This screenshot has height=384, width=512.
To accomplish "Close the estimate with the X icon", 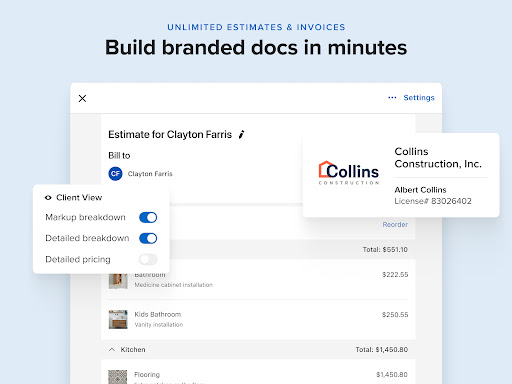I will click(82, 98).
